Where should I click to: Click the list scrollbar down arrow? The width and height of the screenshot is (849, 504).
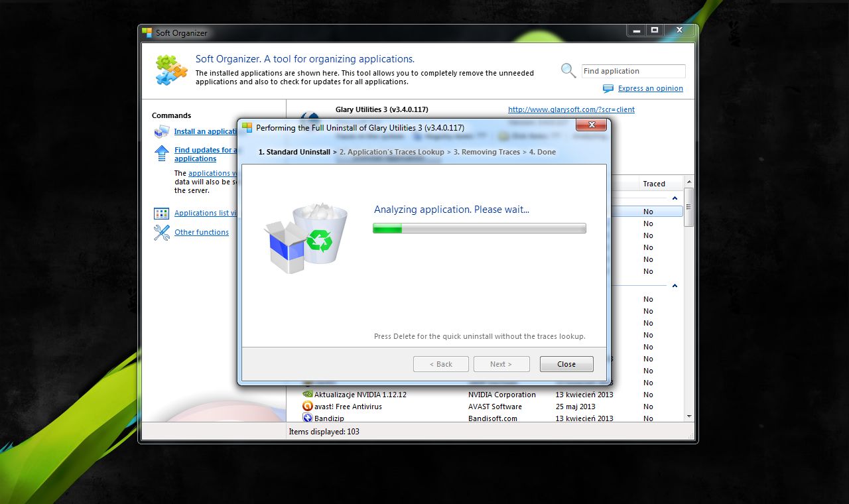[x=689, y=416]
